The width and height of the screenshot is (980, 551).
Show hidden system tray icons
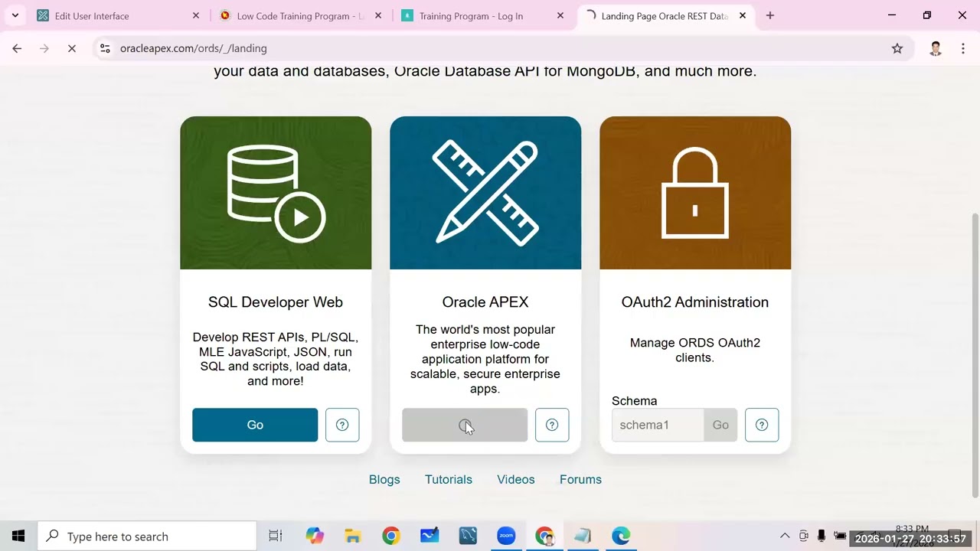coord(785,536)
